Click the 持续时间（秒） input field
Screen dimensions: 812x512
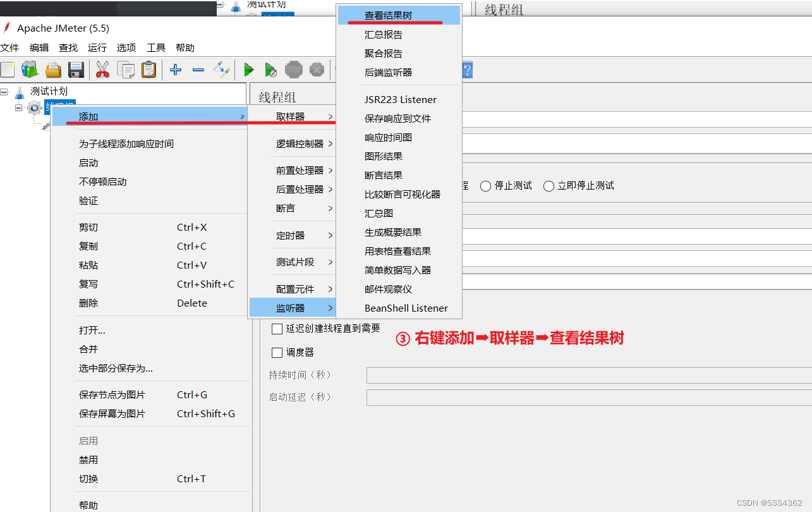tap(589, 375)
